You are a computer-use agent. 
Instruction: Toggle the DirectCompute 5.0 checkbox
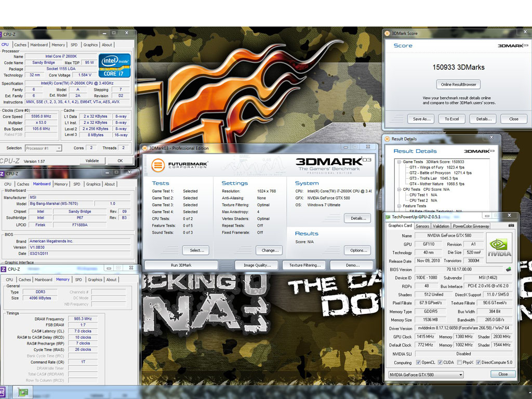click(x=478, y=362)
